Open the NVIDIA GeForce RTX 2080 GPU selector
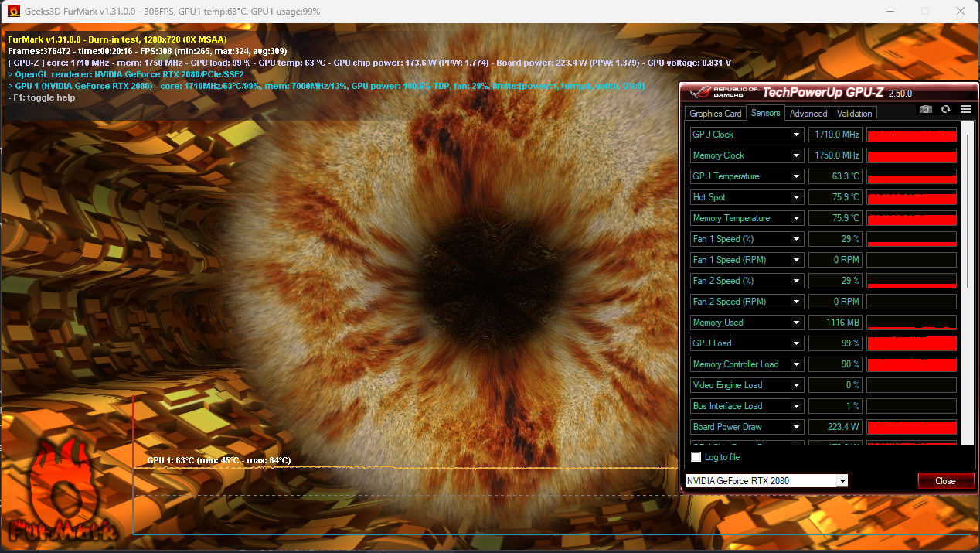This screenshot has width=980, height=553. point(766,481)
